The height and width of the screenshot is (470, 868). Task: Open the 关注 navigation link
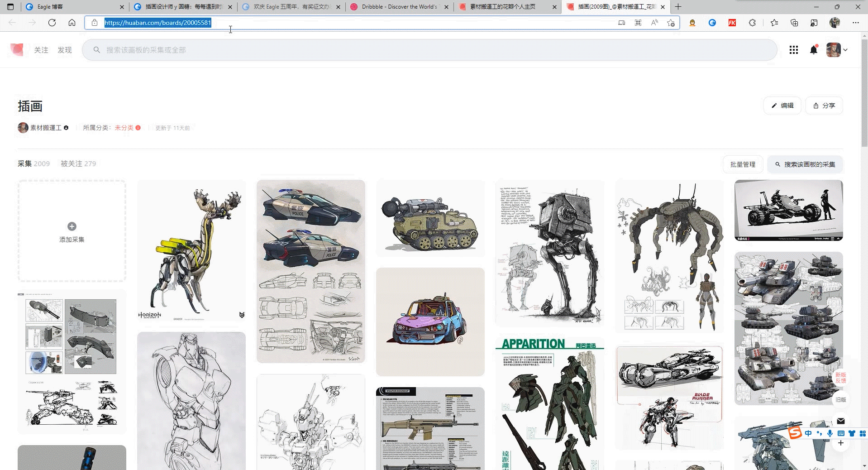coord(41,50)
